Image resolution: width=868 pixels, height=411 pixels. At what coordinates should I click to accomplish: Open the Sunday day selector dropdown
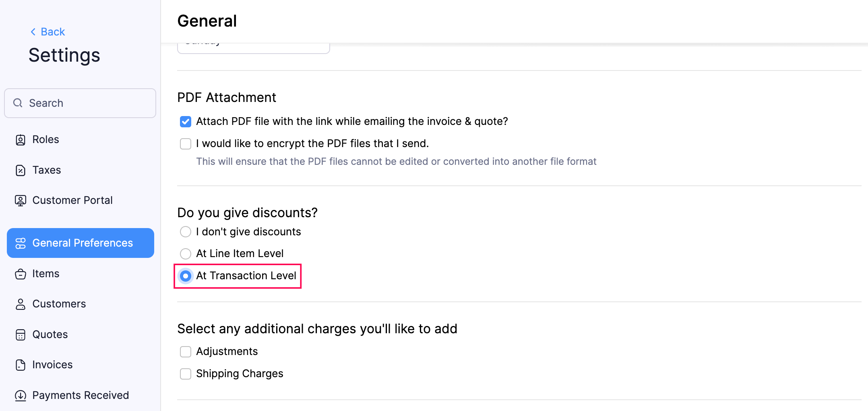[253, 44]
